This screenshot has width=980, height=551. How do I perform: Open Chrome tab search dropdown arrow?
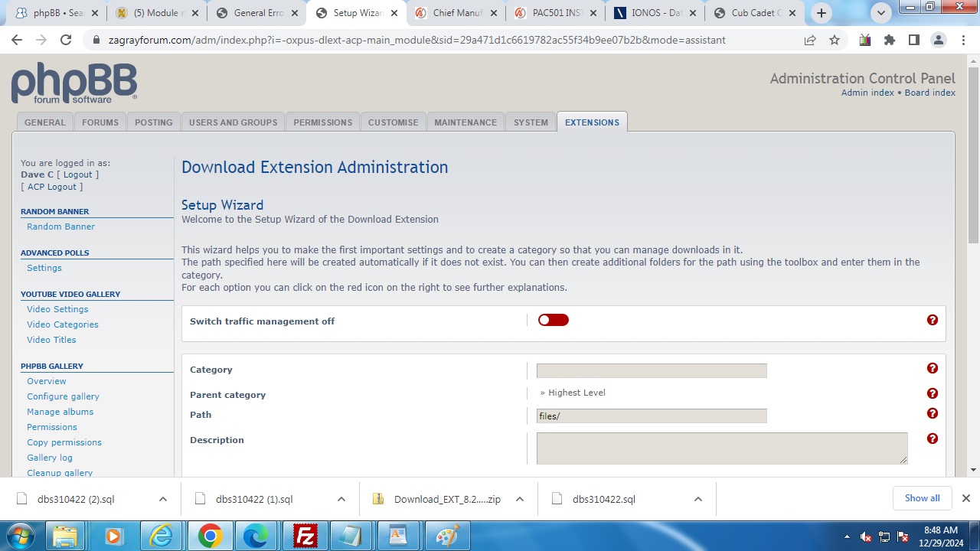881,13
